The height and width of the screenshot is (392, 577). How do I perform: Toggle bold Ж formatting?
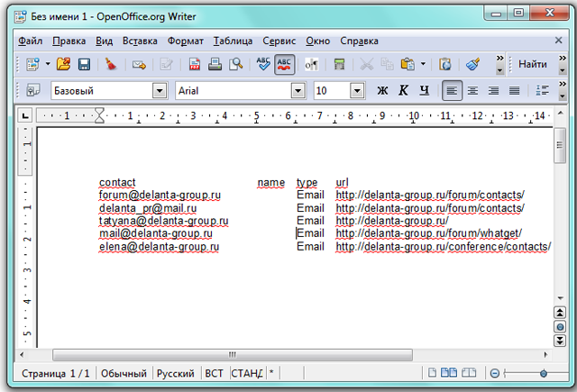[382, 90]
